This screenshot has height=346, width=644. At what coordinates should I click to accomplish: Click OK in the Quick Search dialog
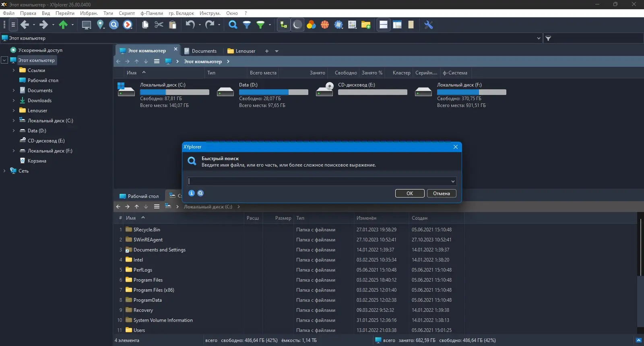click(x=410, y=194)
